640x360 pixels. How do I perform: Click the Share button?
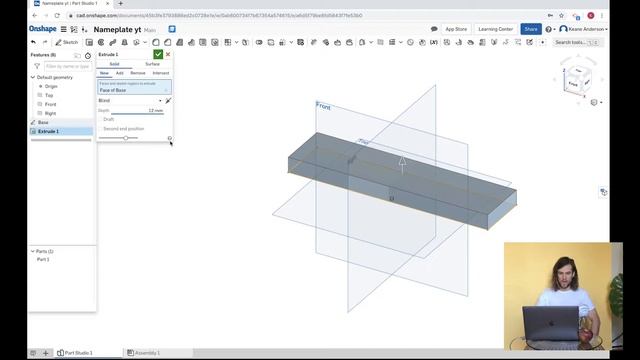coord(531,29)
